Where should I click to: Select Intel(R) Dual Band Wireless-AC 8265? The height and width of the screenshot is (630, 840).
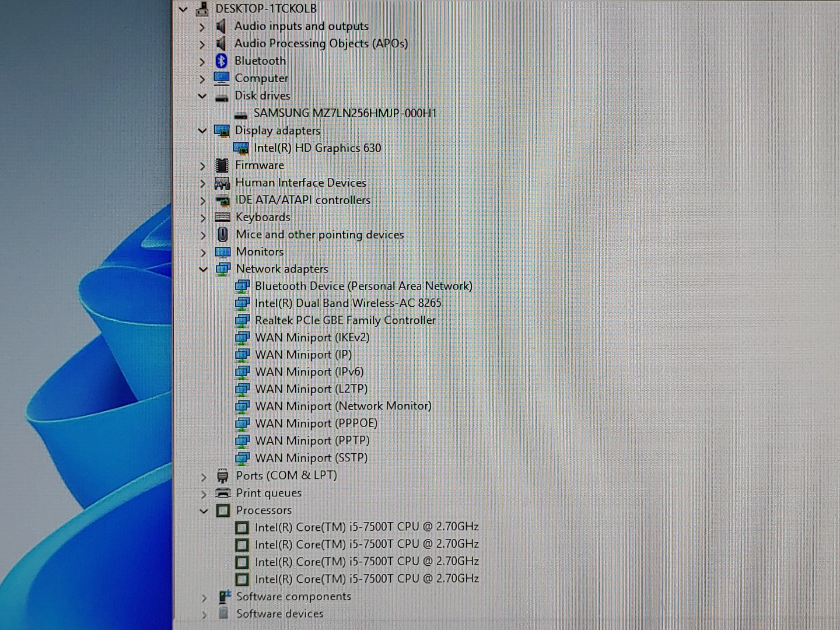[x=348, y=303]
